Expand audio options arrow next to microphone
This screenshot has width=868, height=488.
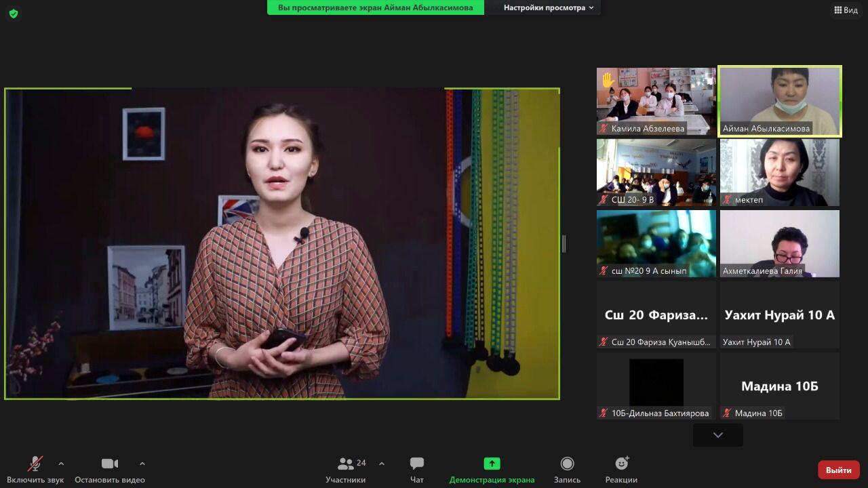61,464
